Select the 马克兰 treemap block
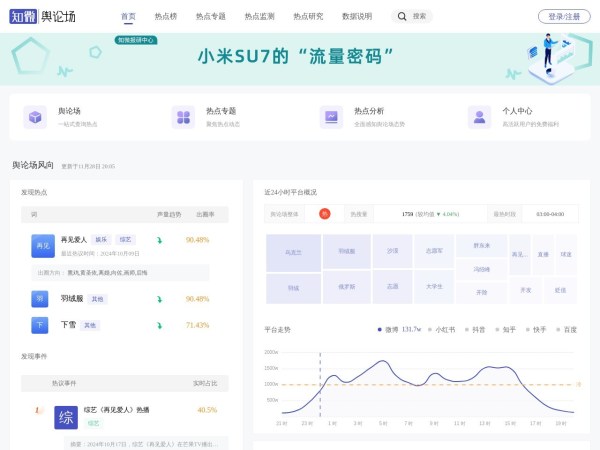The image size is (600, 450). 293,252
